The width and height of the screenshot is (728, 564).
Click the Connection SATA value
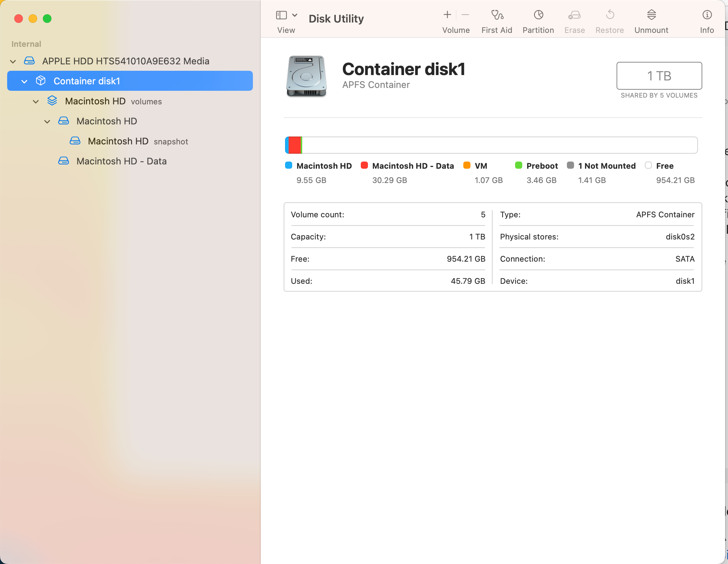(685, 259)
